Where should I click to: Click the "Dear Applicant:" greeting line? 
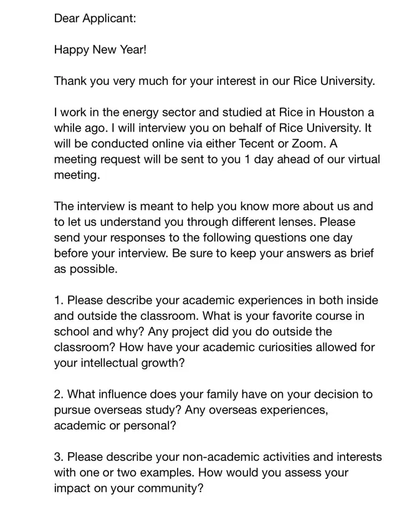click(x=95, y=18)
